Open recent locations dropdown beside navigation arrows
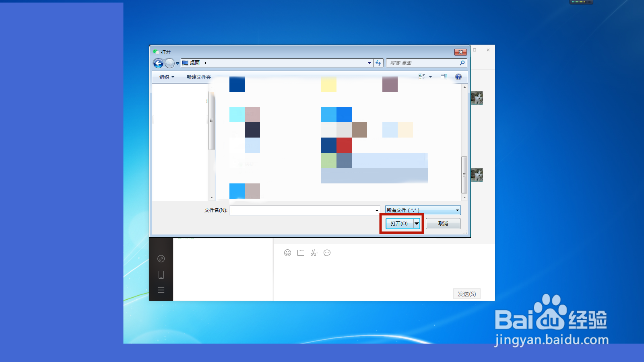Image resolution: width=644 pixels, height=362 pixels. tap(178, 63)
